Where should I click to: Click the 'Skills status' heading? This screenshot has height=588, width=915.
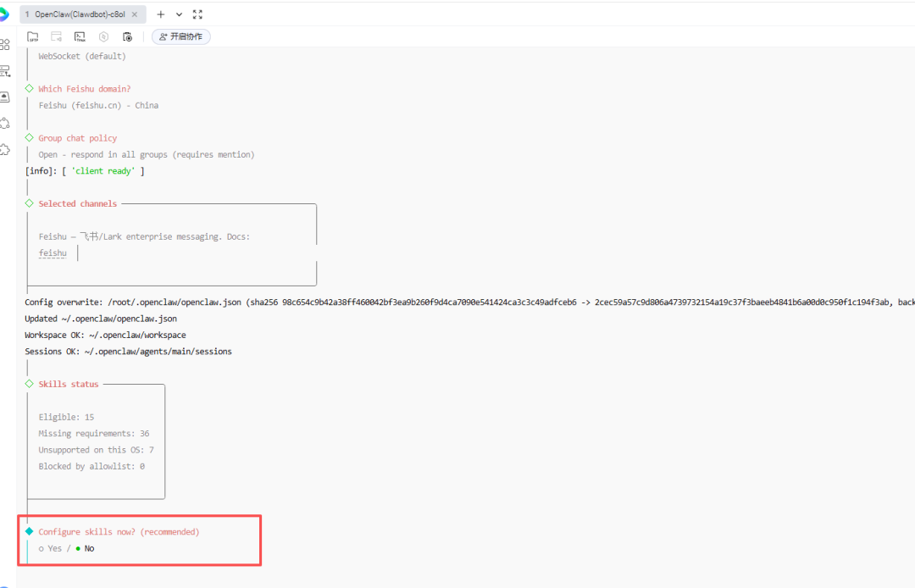[x=69, y=385]
